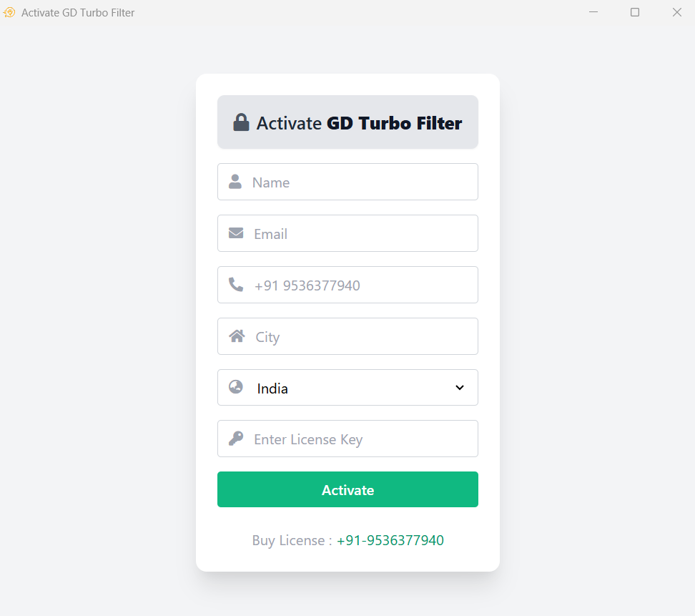Viewport: 695px width, 616px height.
Task: Click the phone handset icon
Action: pyautogui.click(x=236, y=285)
